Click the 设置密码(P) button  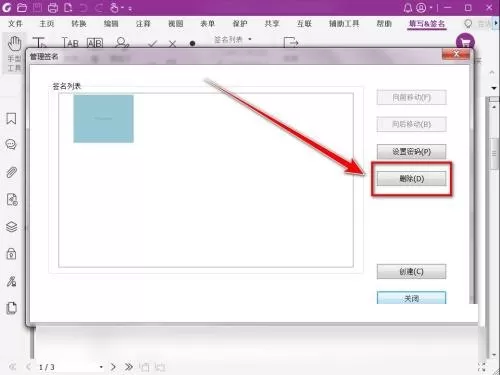click(411, 152)
